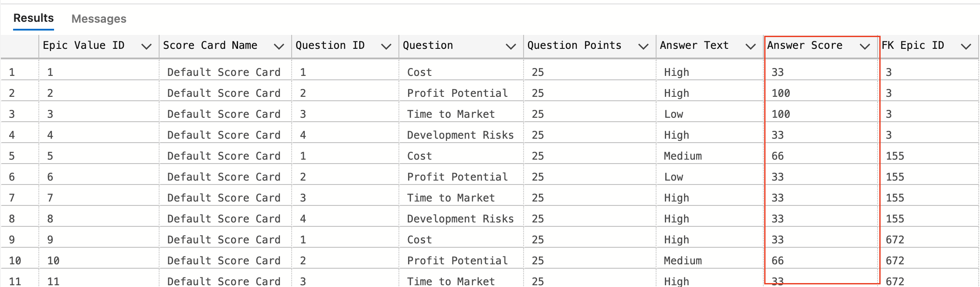Image resolution: width=980 pixels, height=287 pixels.
Task: Sort by clicking the Question Points header
Action: pyautogui.click(x=574, y=45)
